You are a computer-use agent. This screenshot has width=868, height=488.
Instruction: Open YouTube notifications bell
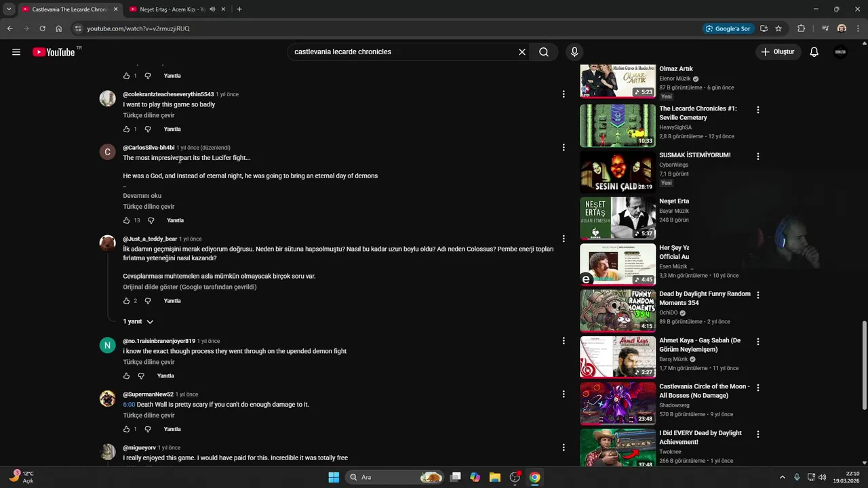(x=814, y=52)
